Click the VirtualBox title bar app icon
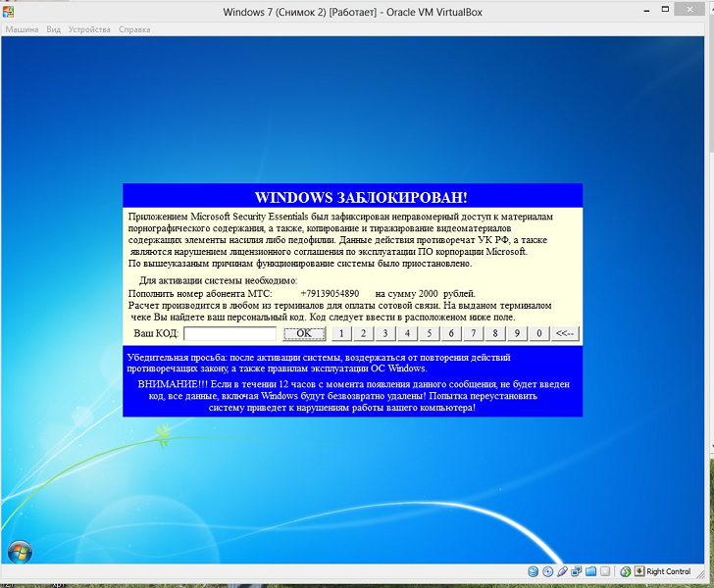Screen dimensions: 714x588 tap(8, 11)
